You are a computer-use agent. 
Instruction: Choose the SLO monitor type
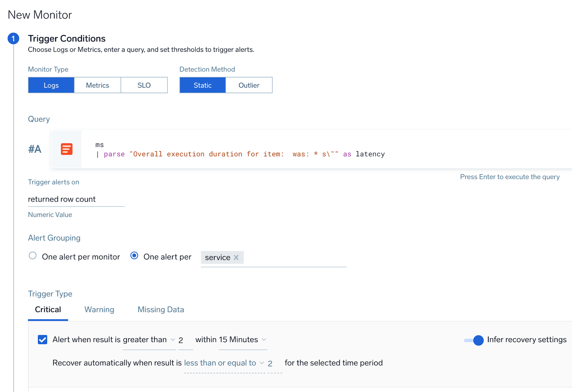click(x=144, y=85)
